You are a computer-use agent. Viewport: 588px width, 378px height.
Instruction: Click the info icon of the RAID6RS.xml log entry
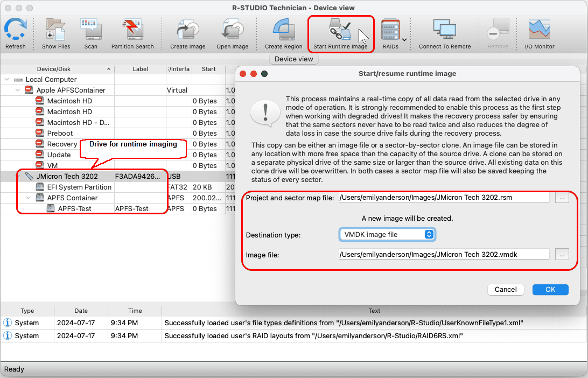pos(8,335)
